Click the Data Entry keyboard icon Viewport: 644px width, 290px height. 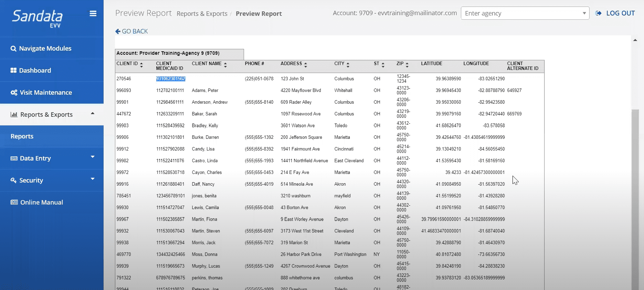pos(14,158)
